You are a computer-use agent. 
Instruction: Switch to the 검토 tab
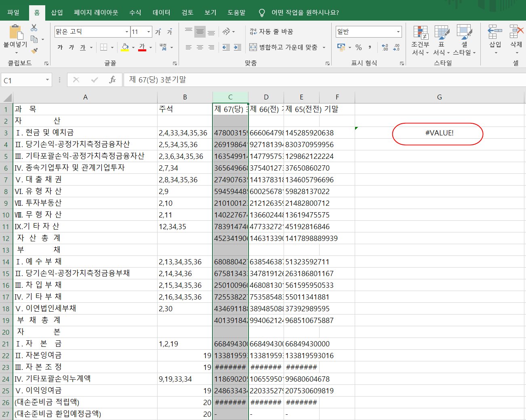point(187,13)
